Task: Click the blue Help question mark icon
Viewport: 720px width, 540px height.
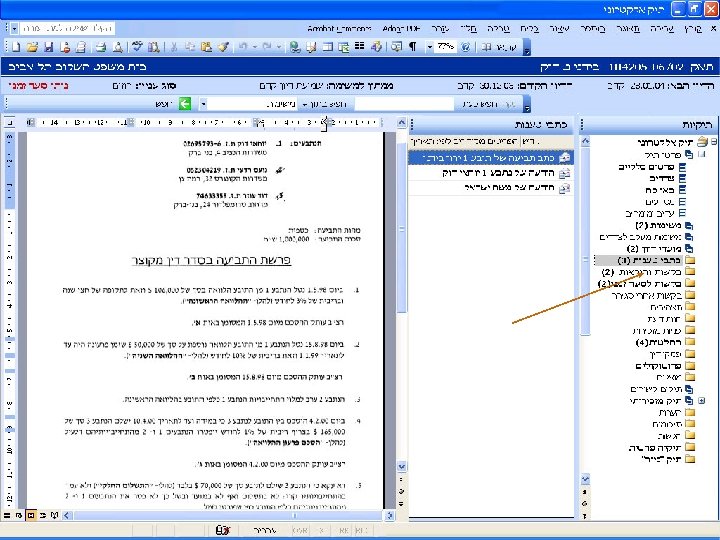Action: click(466, 47)
